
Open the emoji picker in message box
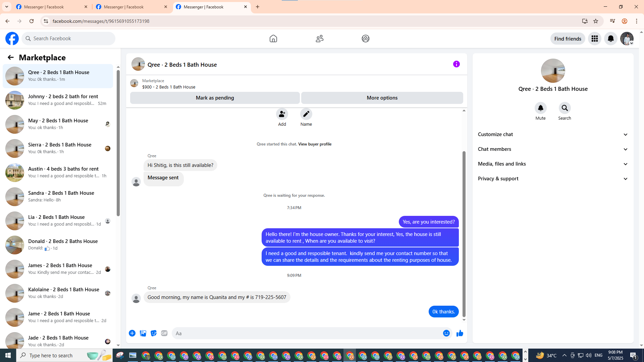(446, 333)
